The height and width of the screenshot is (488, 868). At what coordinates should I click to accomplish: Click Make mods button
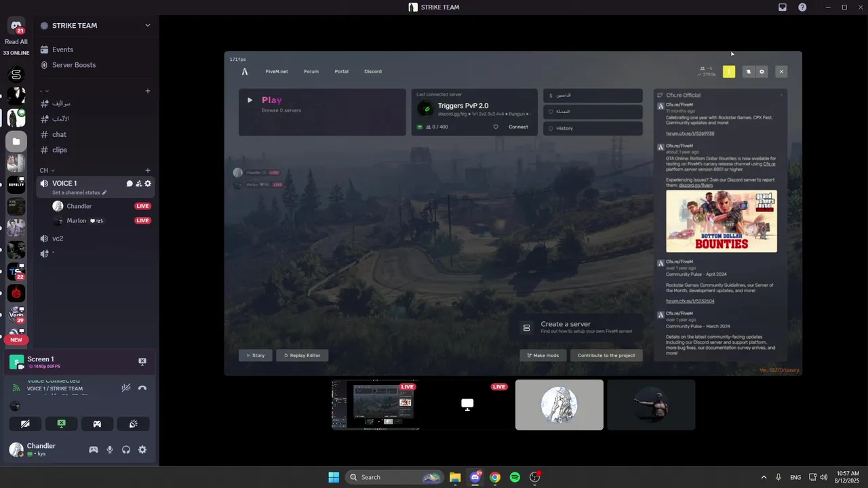[543, 355]
